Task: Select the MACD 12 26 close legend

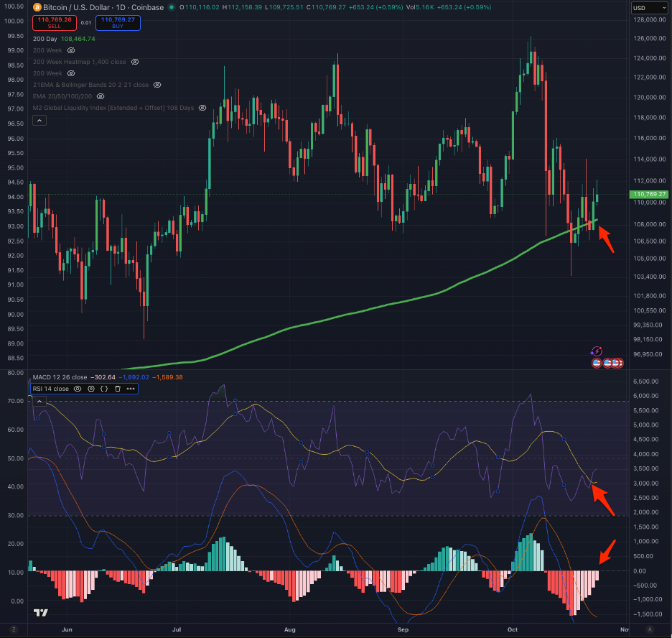Action: click(60, 377)
